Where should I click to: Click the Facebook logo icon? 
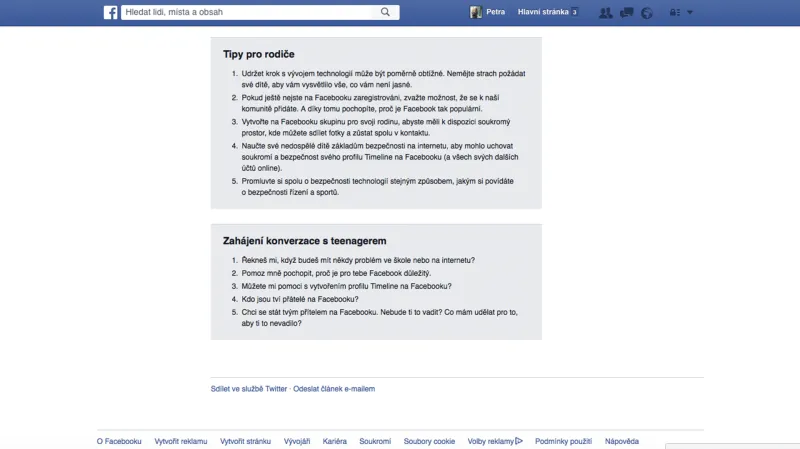(x=110, y=12)
